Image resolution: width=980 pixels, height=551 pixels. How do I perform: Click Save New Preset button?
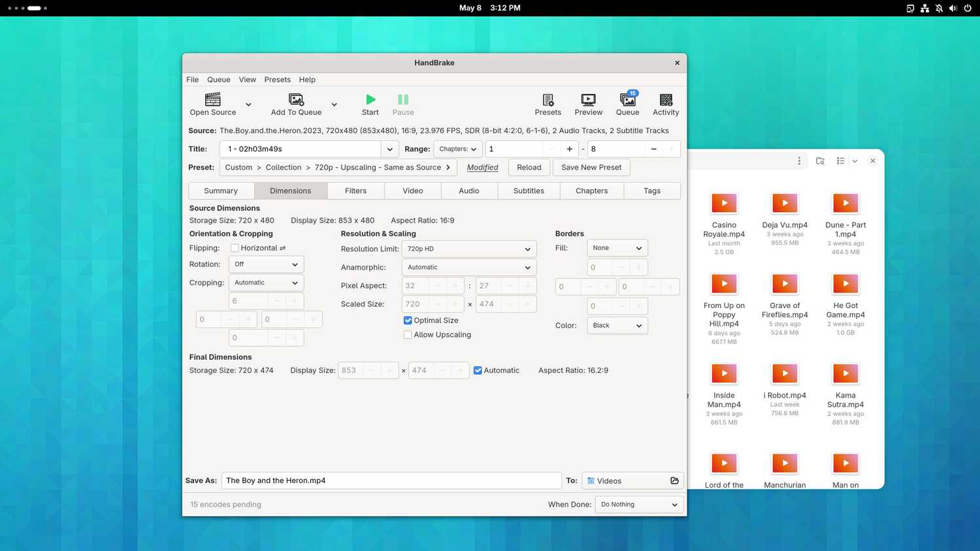pos(591,167)
